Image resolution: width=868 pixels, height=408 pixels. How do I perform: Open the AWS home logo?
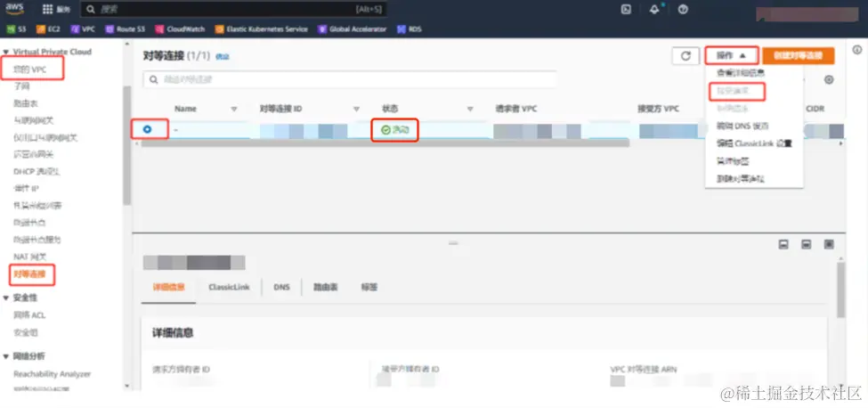tap(14, 9)
